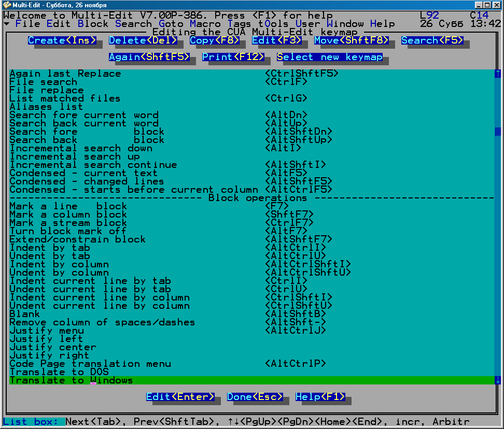
Task: Click the scrollbar down arrow
Action: tap(498, 380)
